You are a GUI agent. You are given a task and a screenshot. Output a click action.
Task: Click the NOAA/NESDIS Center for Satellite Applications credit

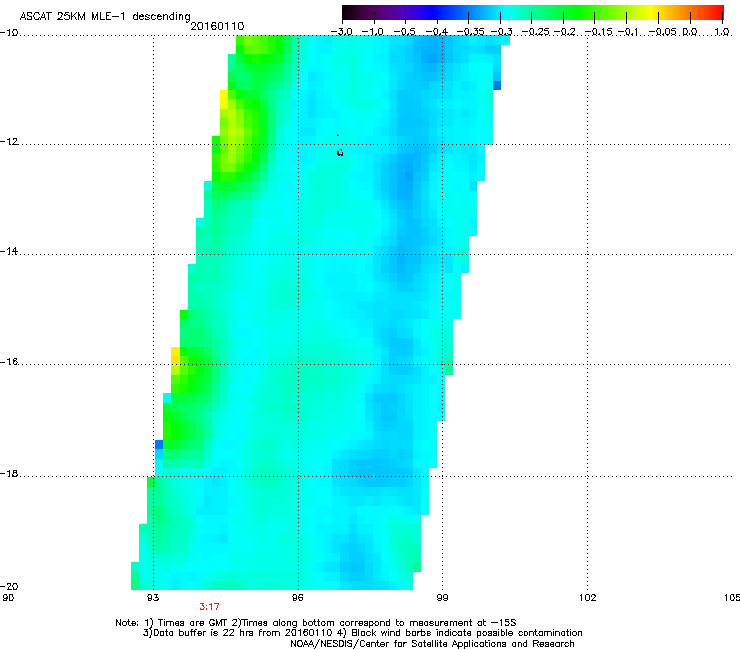432,644
